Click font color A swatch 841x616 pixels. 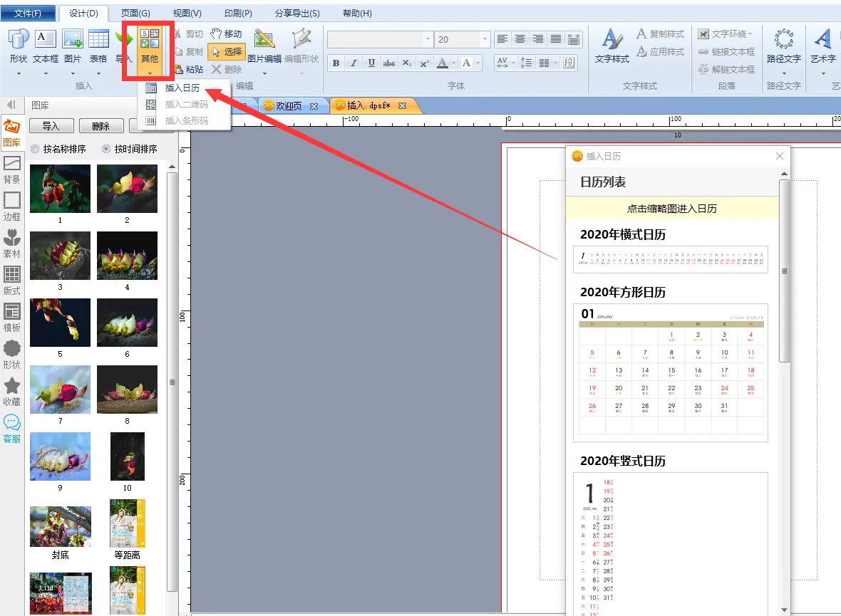point(442,63)
